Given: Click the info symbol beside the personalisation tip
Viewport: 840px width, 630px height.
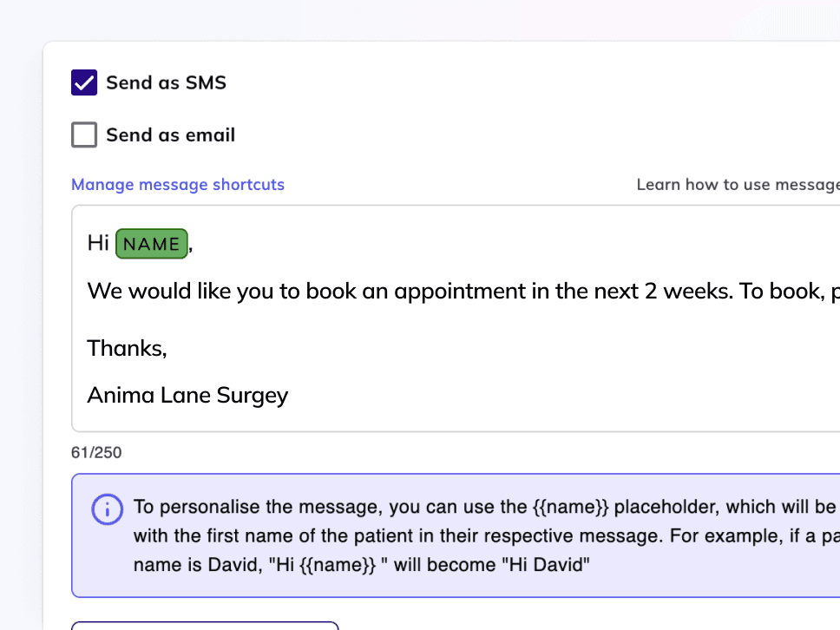Looking at the screenshot, I should (x=107, y=509).
